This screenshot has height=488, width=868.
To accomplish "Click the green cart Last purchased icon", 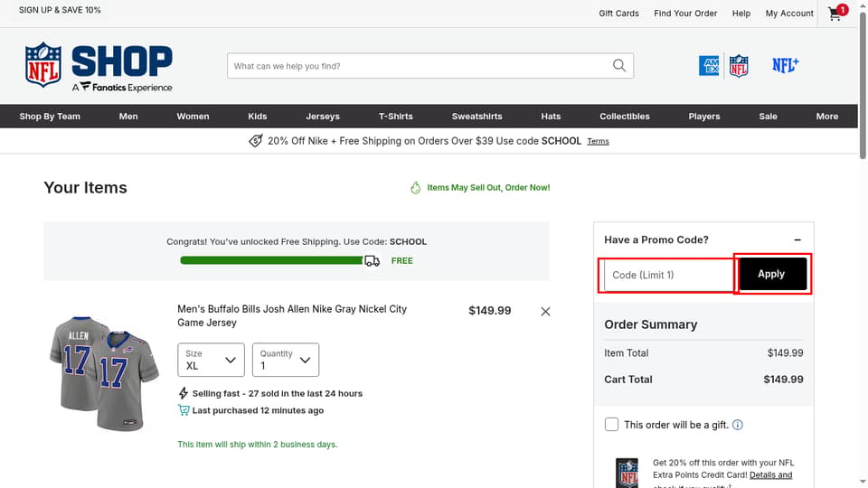I will click(184, 410).
